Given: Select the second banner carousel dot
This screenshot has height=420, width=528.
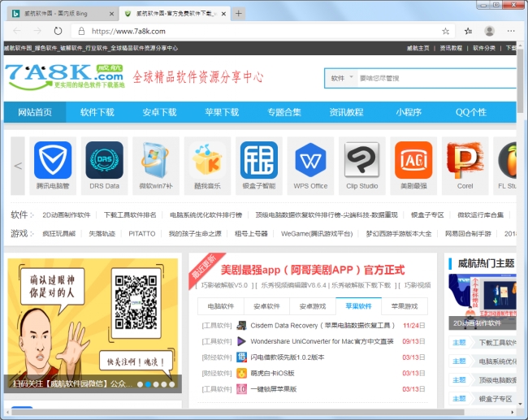Looking at the screenshot, I should point(149,384).
